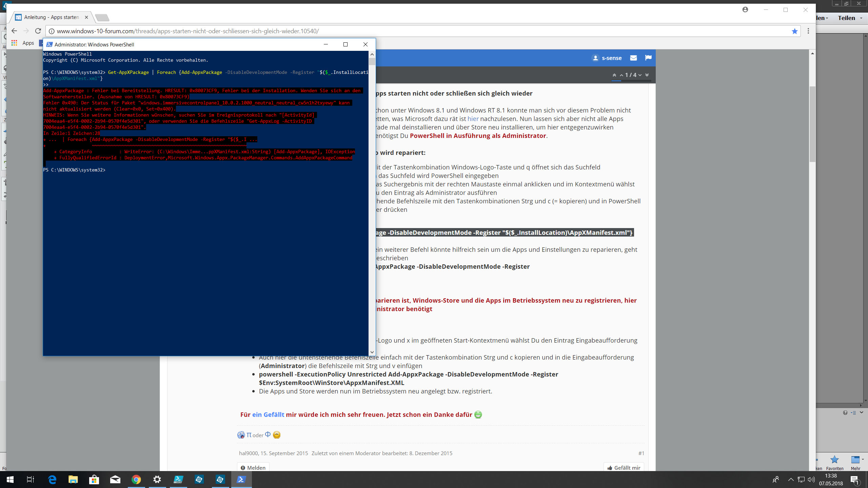This screenshot has width=868, height=488.
Task: Go back with Chrome's back arrow
Action: coord(14,31)
